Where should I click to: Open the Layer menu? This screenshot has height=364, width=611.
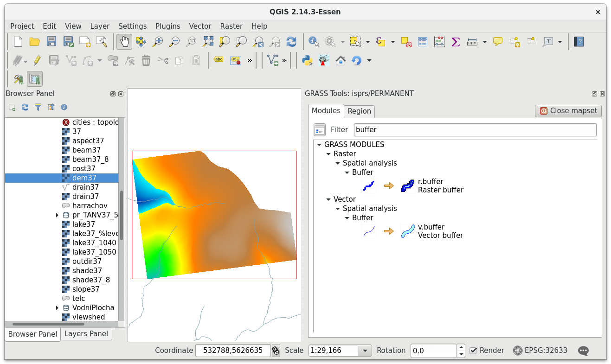100,26
